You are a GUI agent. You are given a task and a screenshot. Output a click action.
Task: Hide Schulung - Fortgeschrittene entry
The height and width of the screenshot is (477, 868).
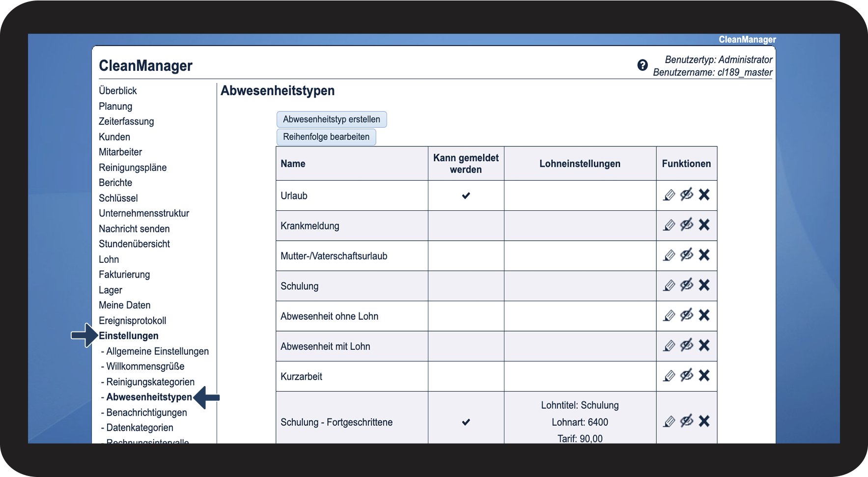(x=687, y=421)
